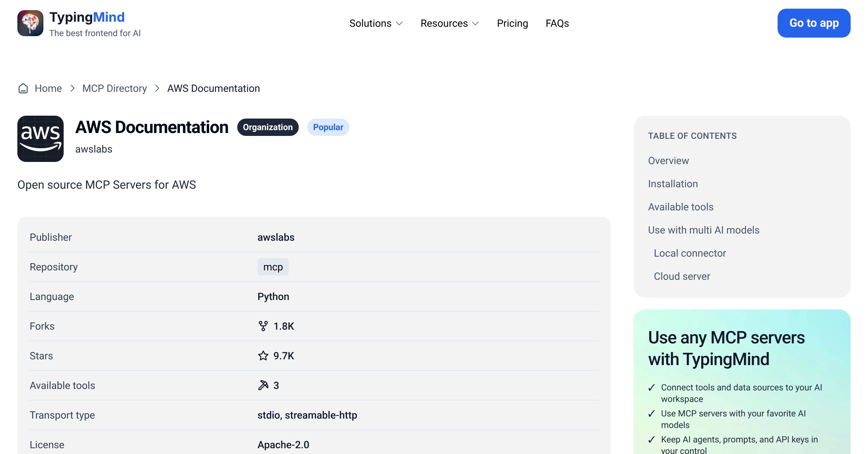The image size is (868, 454).
Task: Open the Pricing page
Action: pyautogui.click(x=512, y=23)
